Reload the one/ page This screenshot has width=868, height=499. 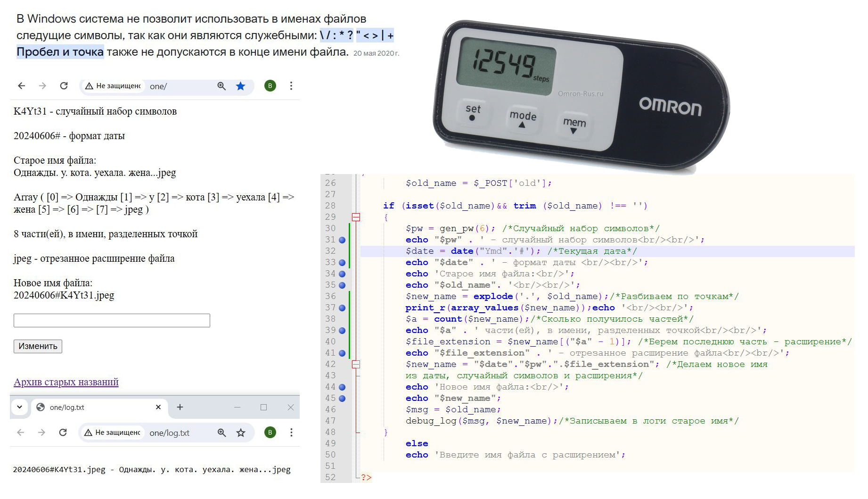tap(64, 86)
